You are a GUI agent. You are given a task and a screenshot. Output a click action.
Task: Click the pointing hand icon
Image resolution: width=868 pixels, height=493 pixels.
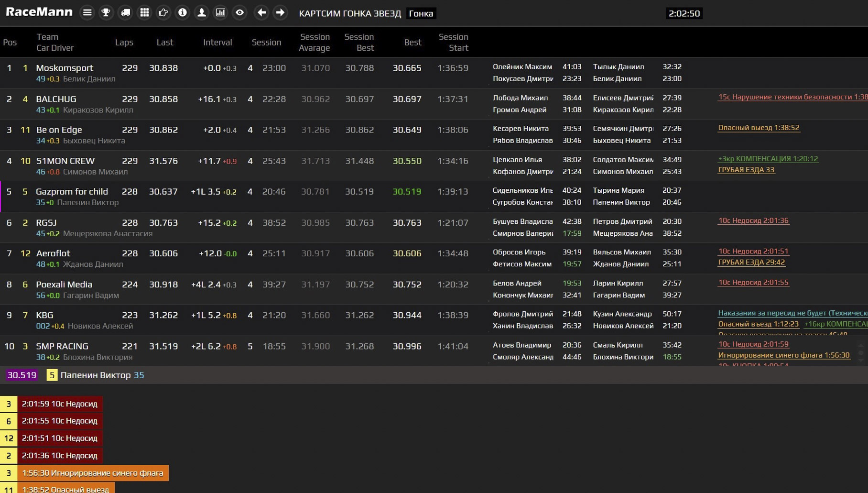(163, 13)
